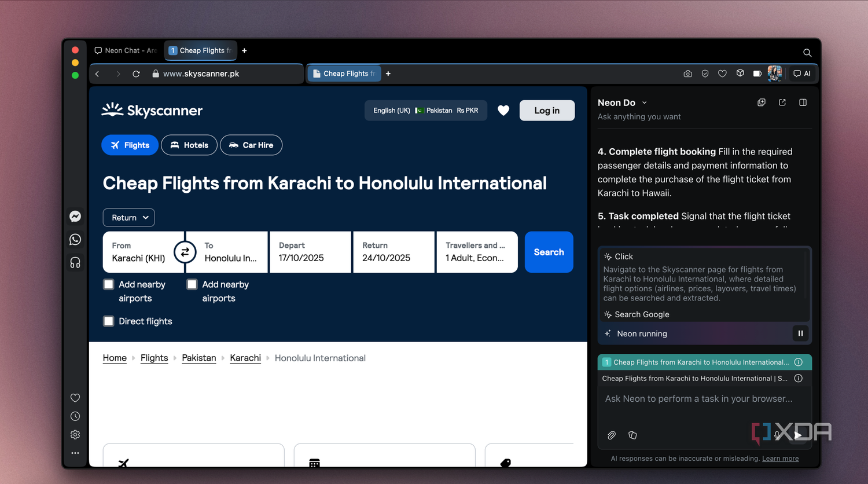Tick the Direct flights checkbox
Image resolution: width=868 pixels, height=484 pixels.
pyautogui.click(x=109, y=321)
